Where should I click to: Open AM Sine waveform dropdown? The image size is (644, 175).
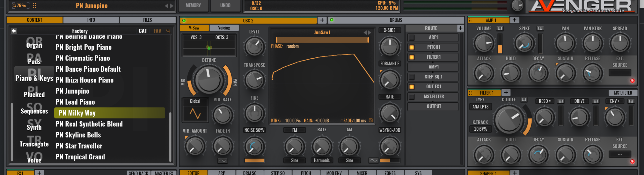pos(349,160)
